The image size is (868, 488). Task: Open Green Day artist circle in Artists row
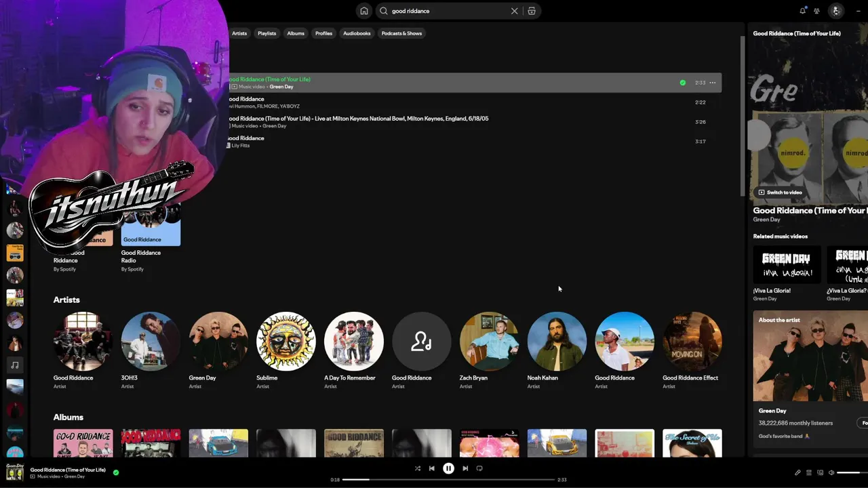coord(218,341)
